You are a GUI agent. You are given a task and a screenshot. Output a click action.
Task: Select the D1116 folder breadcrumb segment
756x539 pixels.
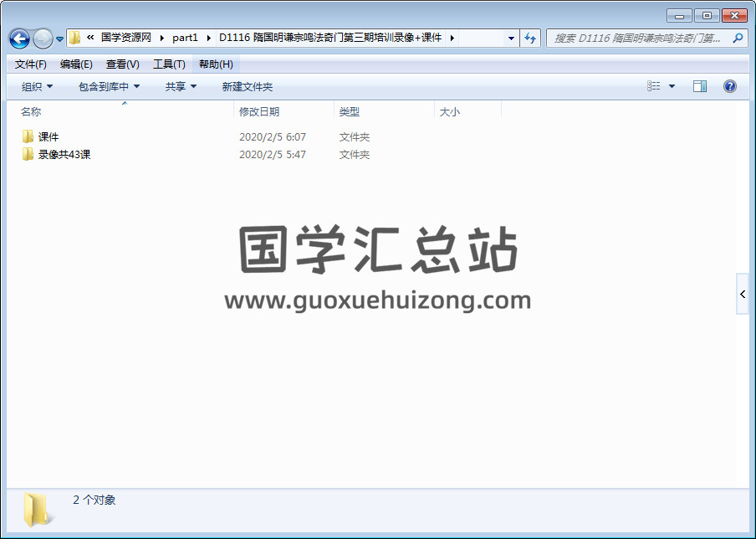tap(331, 38)
